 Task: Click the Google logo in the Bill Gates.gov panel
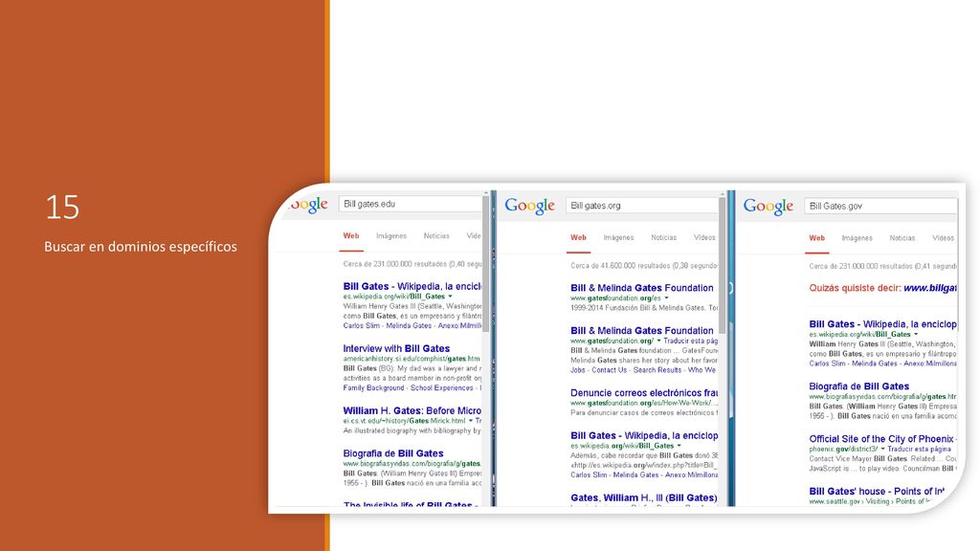(x=768, y=207)
